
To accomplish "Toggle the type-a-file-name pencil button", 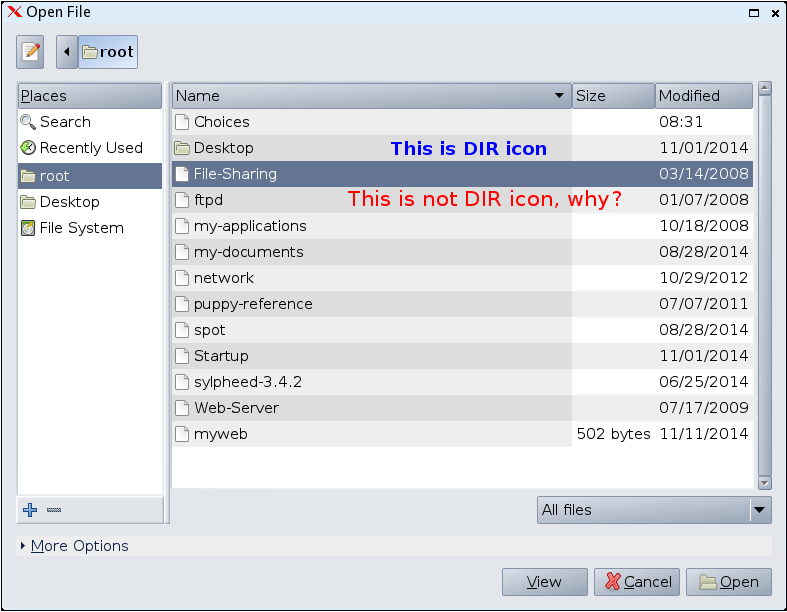I will [x=30, y=52].
